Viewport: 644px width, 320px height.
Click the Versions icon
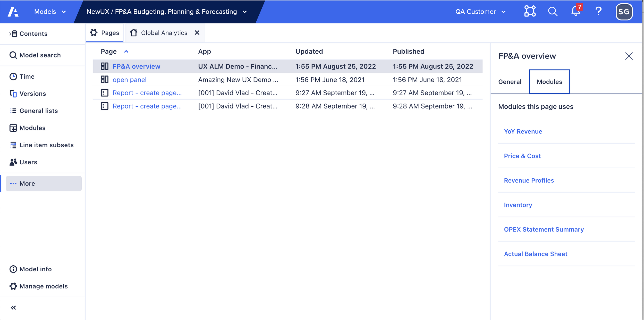(x=13, y=94)
